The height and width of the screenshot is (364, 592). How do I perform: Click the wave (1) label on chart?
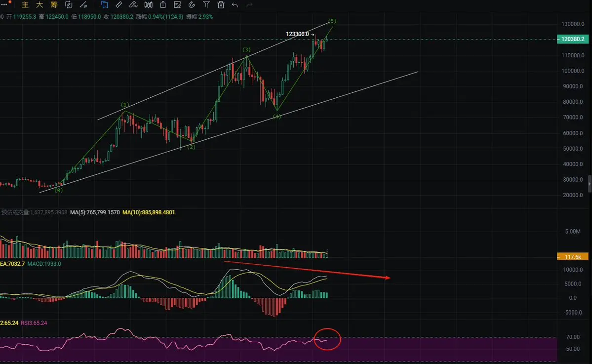[x=125, y=105]
